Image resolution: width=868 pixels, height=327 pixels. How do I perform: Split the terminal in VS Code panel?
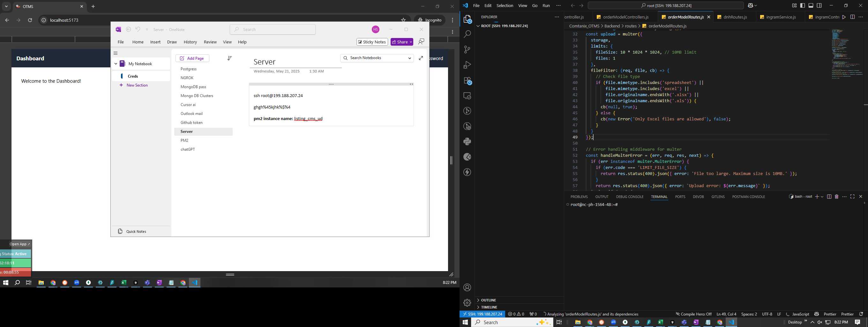[x=829, y=196]
